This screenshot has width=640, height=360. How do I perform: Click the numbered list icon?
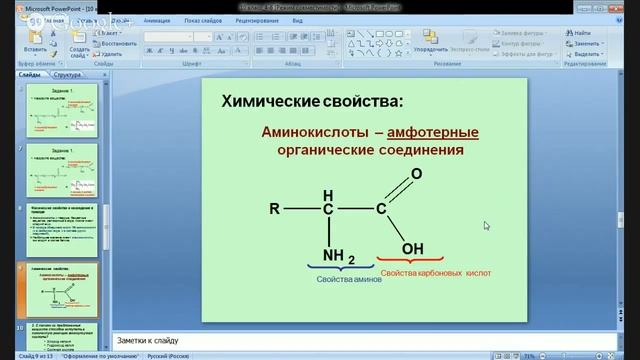pos(276,37)
